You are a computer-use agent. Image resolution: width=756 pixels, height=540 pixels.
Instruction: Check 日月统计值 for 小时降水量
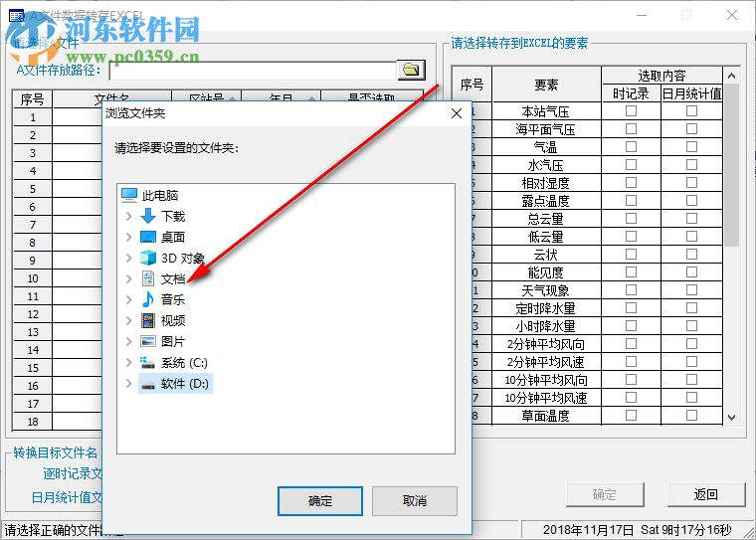tap(691, 326)
